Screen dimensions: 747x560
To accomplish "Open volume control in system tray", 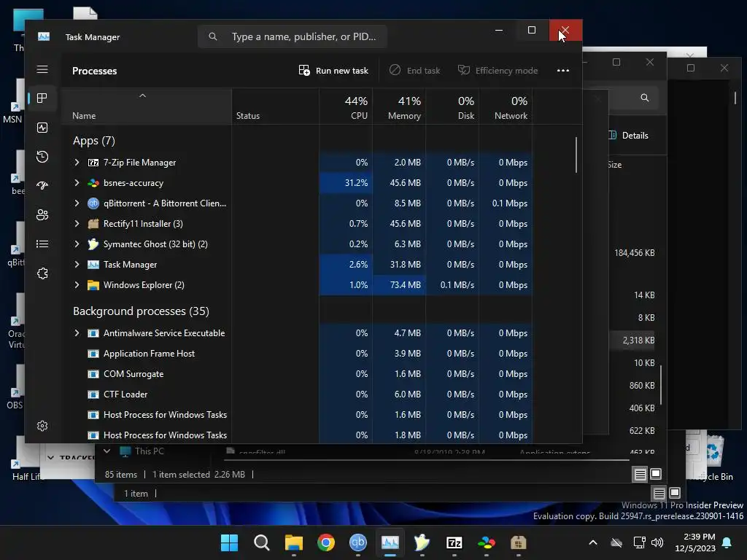I will point(657,542).
